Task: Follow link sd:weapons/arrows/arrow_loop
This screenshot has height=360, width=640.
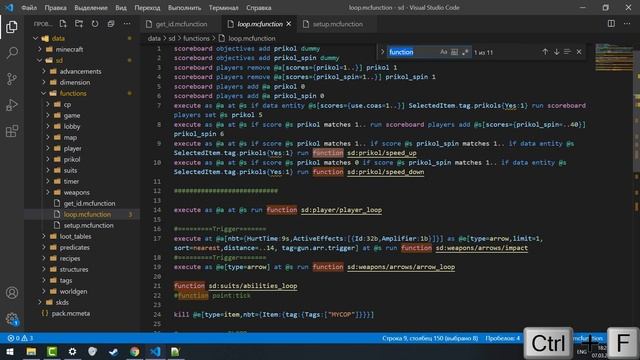Action: tap(401, 267)
